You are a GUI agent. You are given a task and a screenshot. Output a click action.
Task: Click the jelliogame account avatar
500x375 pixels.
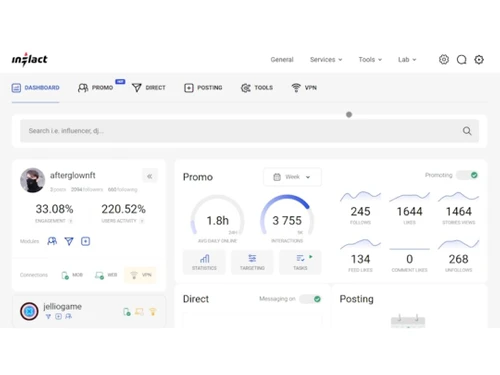tap(29, 311)
